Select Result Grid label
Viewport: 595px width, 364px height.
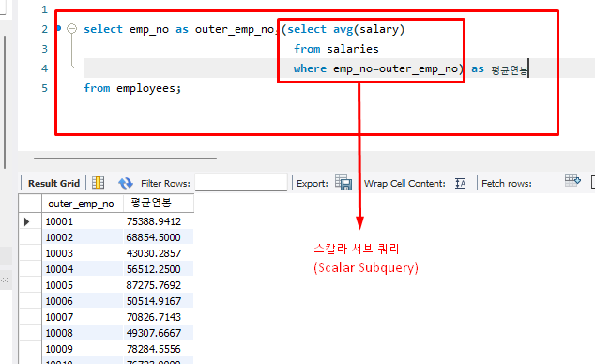click(53, 184)
